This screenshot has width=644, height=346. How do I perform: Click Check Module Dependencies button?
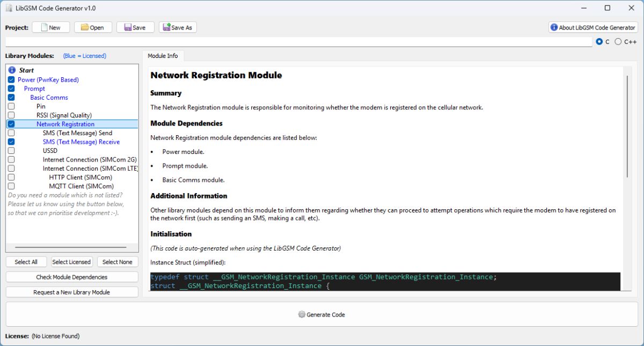(72, 277)
